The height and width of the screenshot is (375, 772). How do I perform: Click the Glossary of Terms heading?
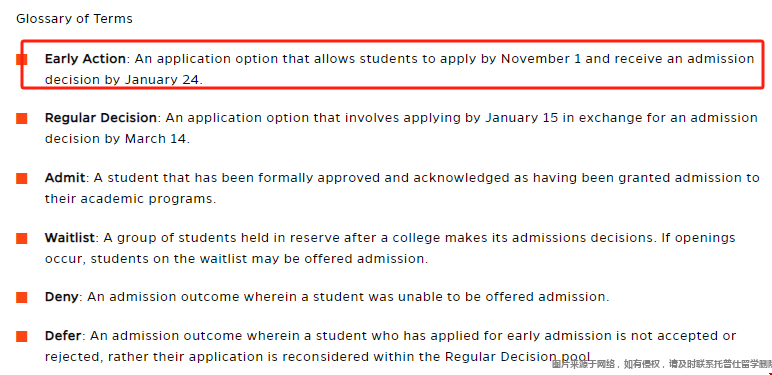click(x=74, y=19)
